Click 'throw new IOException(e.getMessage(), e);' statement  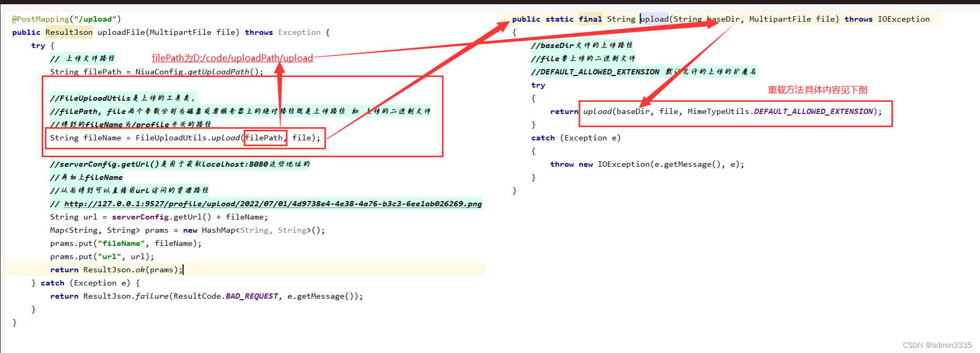point(647,164)
